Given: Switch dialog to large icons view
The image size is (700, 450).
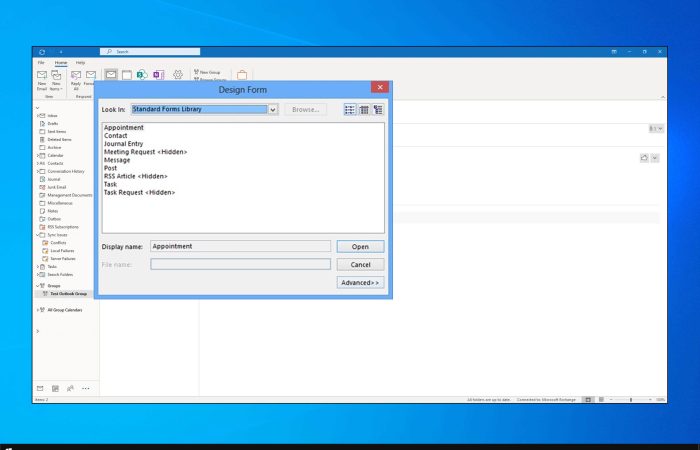Looking at the screenshot, I should pyautogui.click(x=350, y=109).
